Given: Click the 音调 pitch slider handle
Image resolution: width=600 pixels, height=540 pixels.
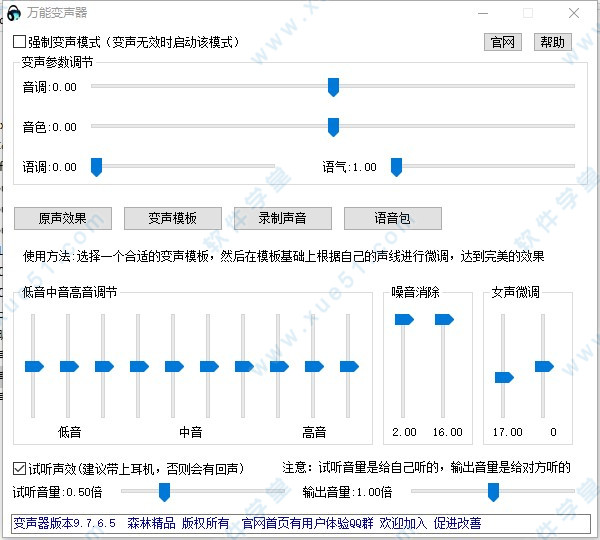Looking at the screenshot, I should 333,87.
